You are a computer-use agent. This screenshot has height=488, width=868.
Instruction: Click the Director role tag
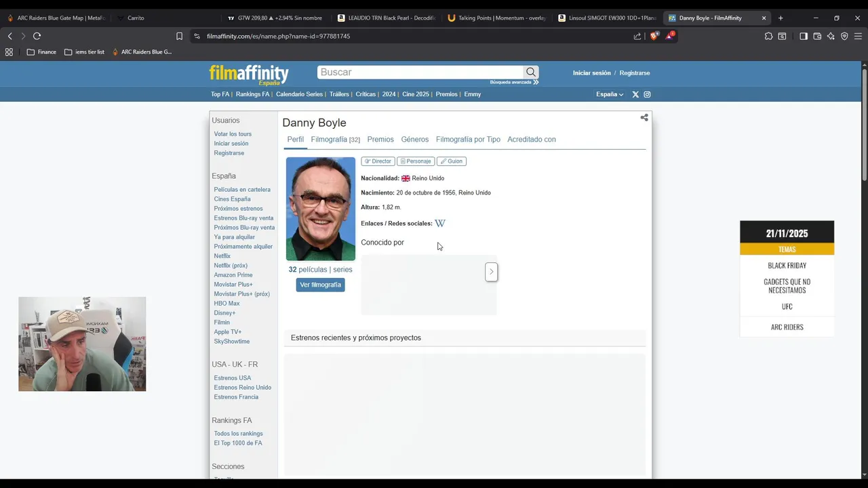click(378, 161)
